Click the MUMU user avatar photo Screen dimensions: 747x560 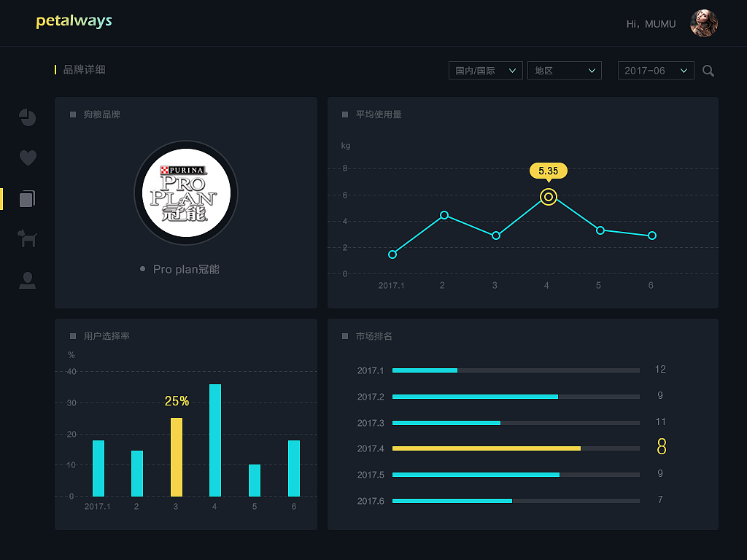tap(704, 23)
